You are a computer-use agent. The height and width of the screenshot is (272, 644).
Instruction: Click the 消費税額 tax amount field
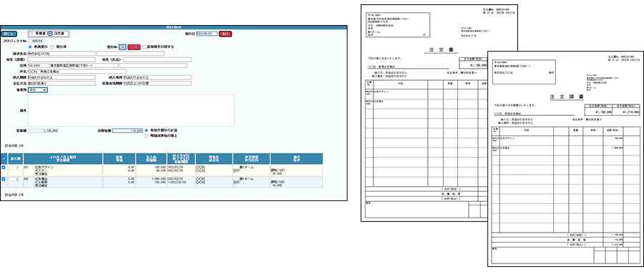point(127,131)
